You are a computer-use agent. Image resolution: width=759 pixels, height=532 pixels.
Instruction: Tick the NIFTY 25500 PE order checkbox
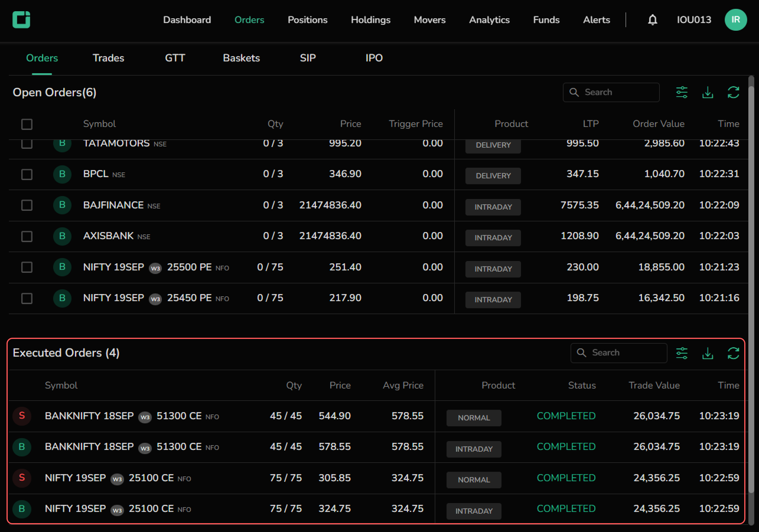tap(27, 267)
